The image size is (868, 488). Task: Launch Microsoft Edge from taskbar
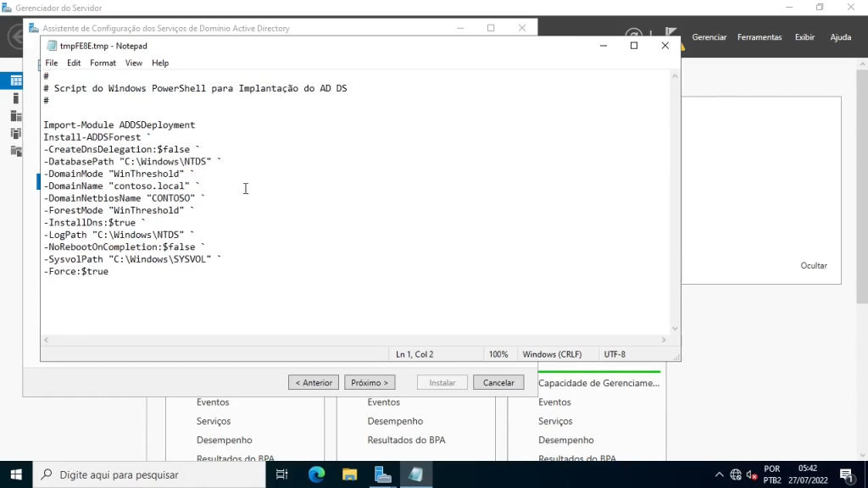[x=316, y=474]
